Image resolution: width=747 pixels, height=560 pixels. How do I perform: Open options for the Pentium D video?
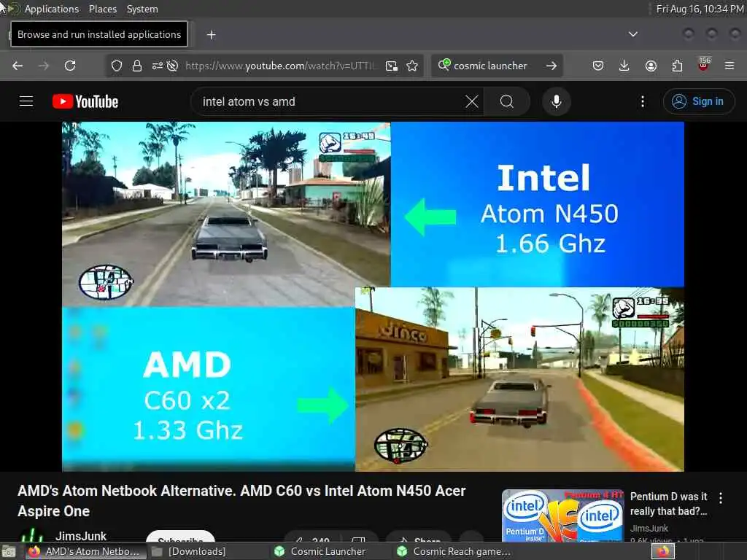721,498
